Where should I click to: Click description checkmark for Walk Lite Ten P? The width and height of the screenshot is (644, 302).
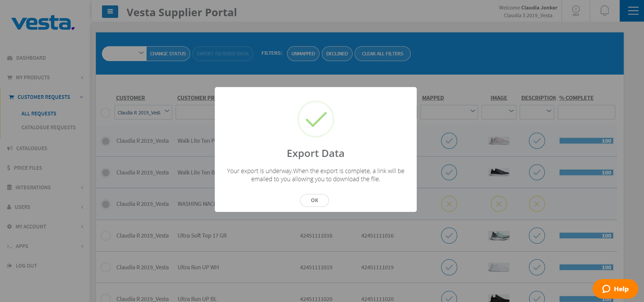(537, 141)
